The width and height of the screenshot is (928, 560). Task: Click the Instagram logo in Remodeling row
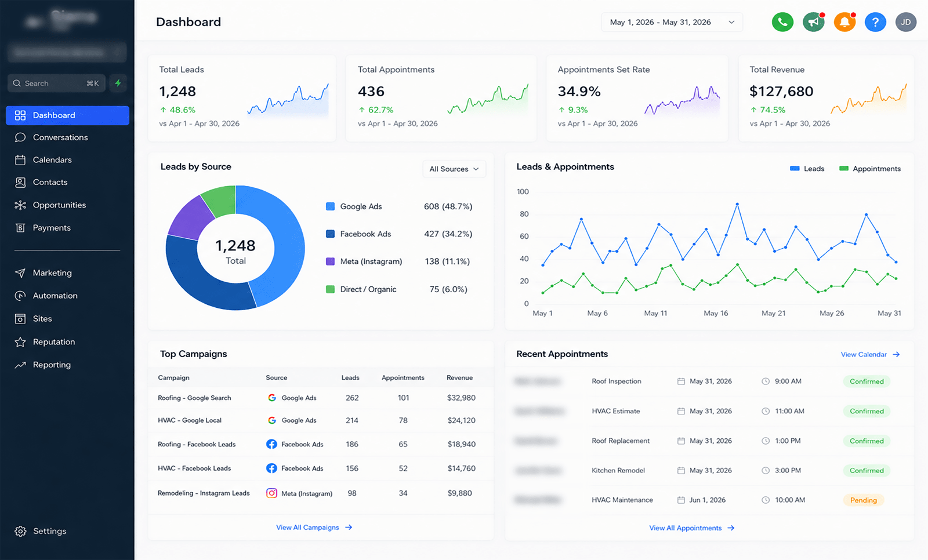click(x=271, y=493)
